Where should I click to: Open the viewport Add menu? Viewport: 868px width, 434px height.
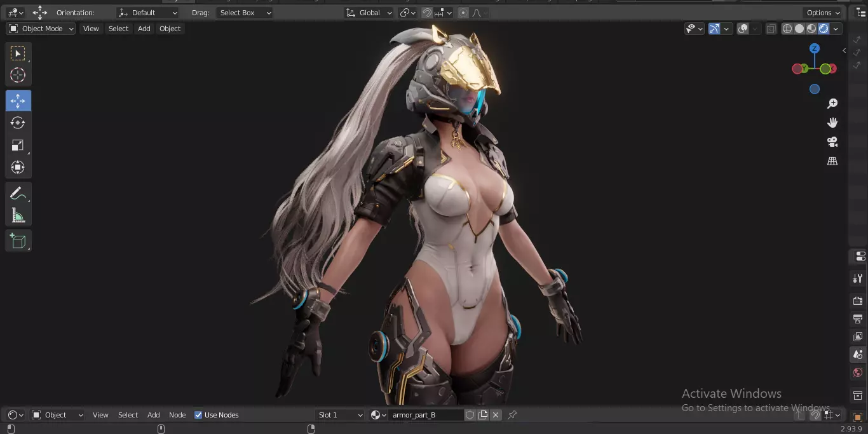(x=144, y=29)
